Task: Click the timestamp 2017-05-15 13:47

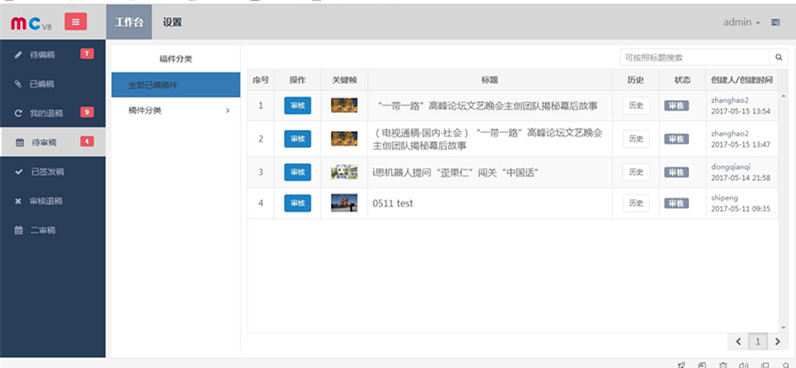Action: pos(741,145)
